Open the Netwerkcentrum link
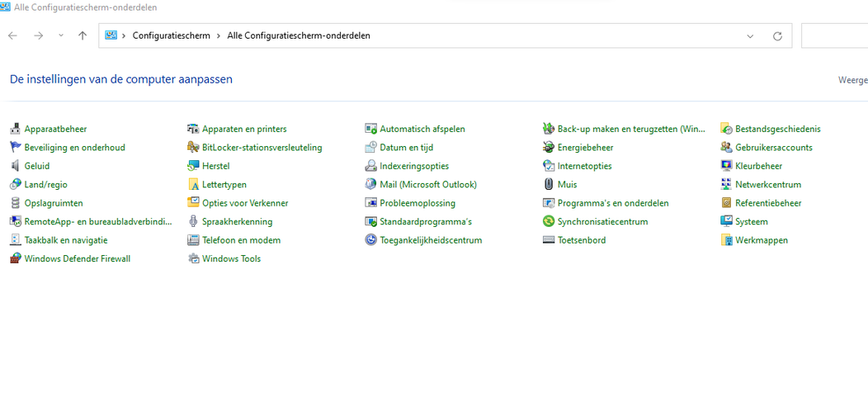This screenshot has height=416, width=868. coord(767,185)
